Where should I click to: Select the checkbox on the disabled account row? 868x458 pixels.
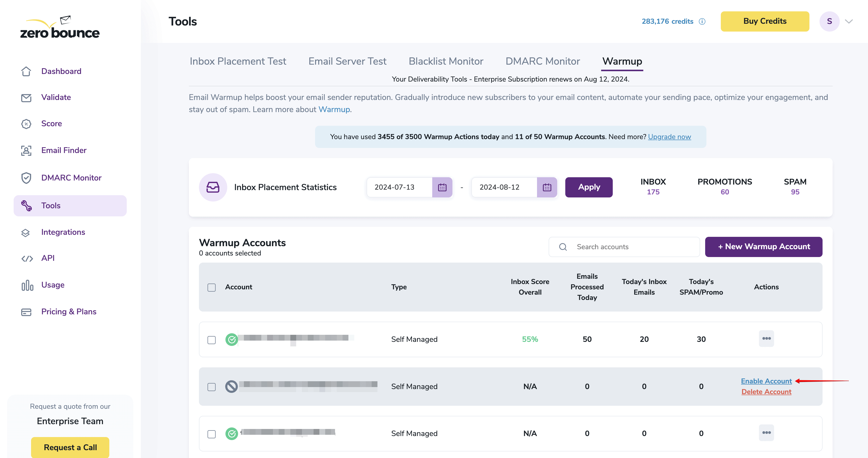(212, 387)
